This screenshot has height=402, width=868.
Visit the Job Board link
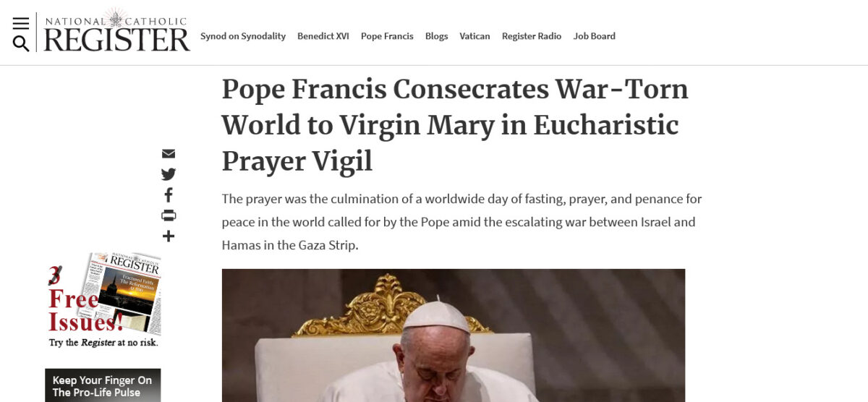pos(595,36)
